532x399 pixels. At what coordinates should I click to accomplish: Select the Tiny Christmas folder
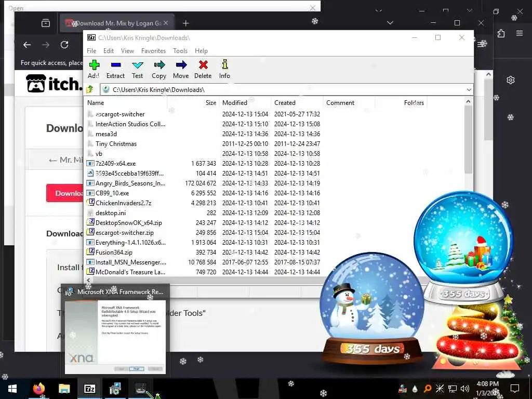click(x=116, y=144)
